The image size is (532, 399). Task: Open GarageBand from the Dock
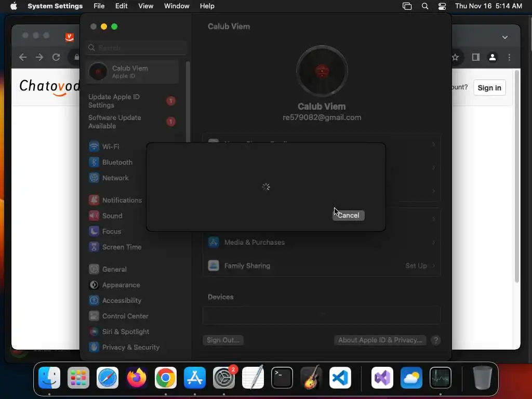[x=311, y=377]
